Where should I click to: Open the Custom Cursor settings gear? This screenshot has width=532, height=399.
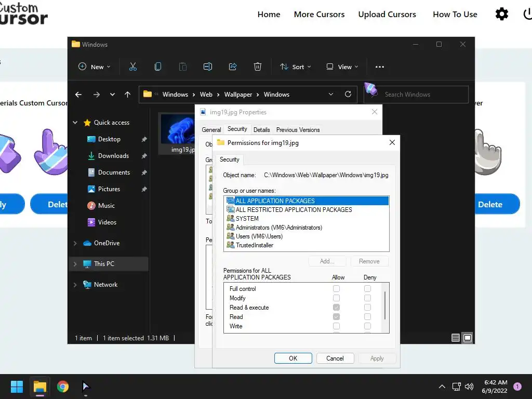[502, 14]
